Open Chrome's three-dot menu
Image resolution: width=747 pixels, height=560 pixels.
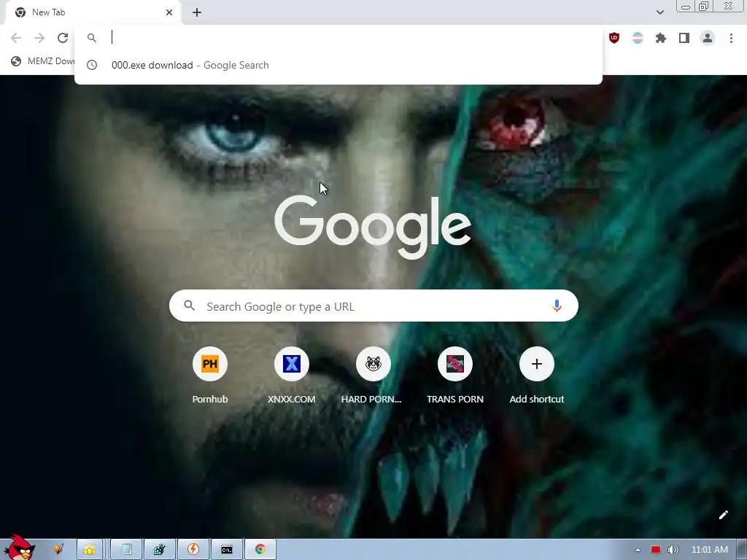[x=731, y=38]
